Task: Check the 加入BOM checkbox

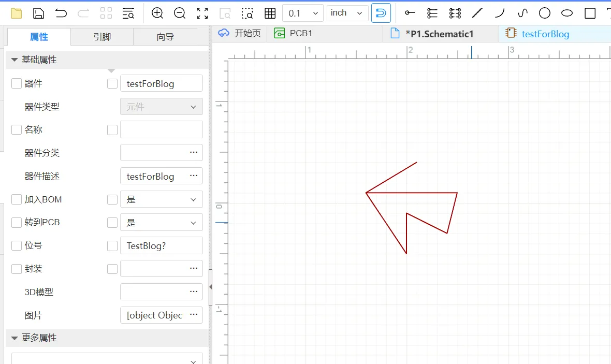Action: tap(17, 199)
